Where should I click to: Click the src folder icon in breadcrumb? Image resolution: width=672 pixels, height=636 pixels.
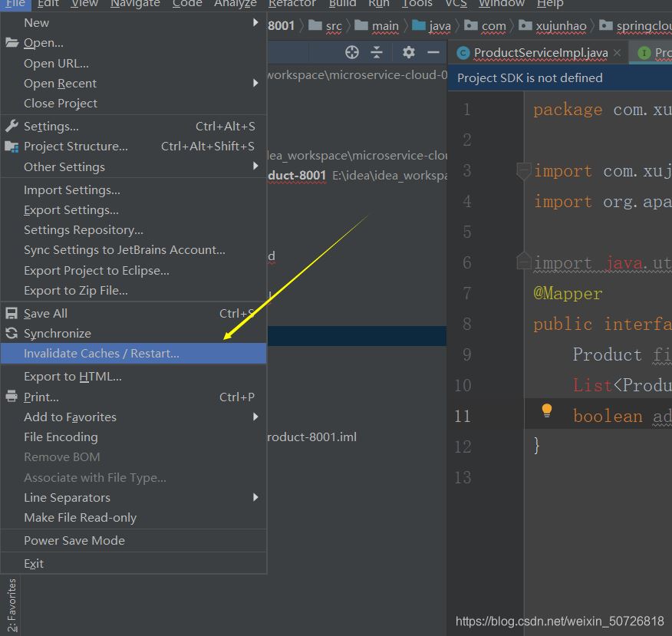(x=315, y=26)
